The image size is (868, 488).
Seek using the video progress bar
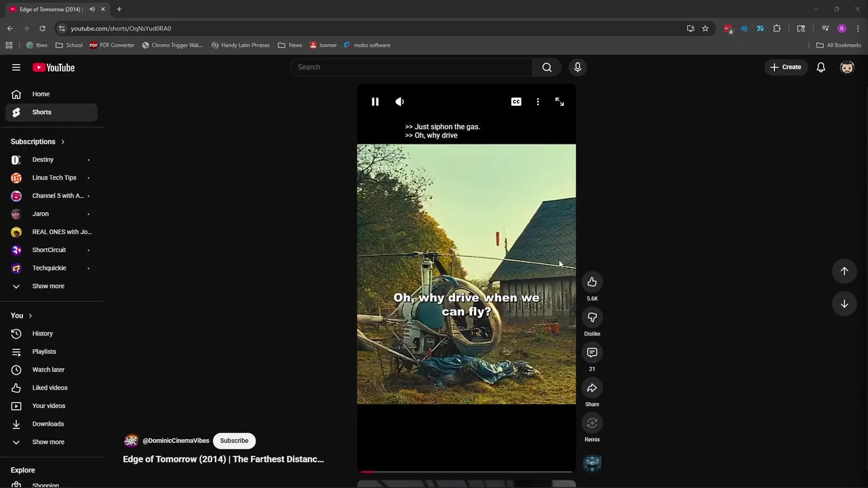coord(467,471)
